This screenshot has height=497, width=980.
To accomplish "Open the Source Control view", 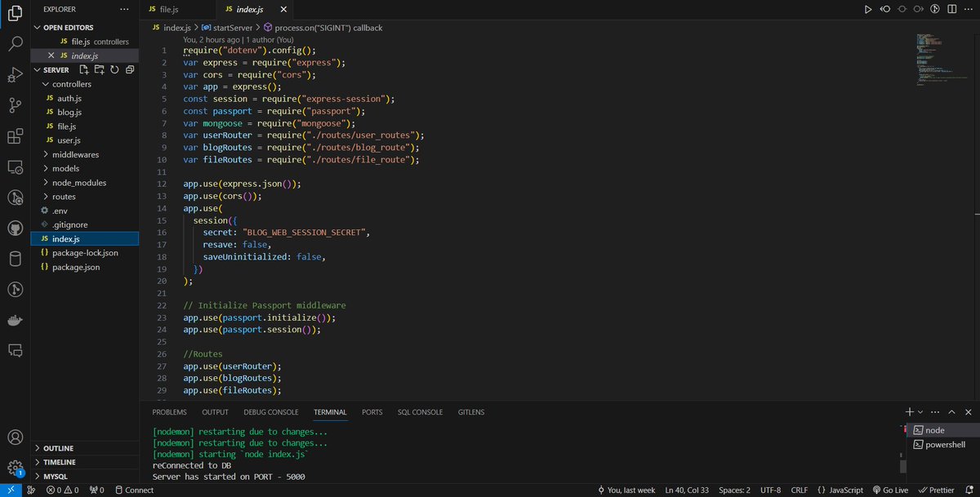I will [15, 105].
